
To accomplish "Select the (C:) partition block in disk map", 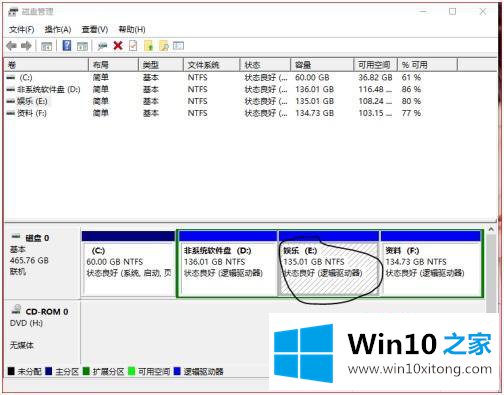I will (128, 263).
